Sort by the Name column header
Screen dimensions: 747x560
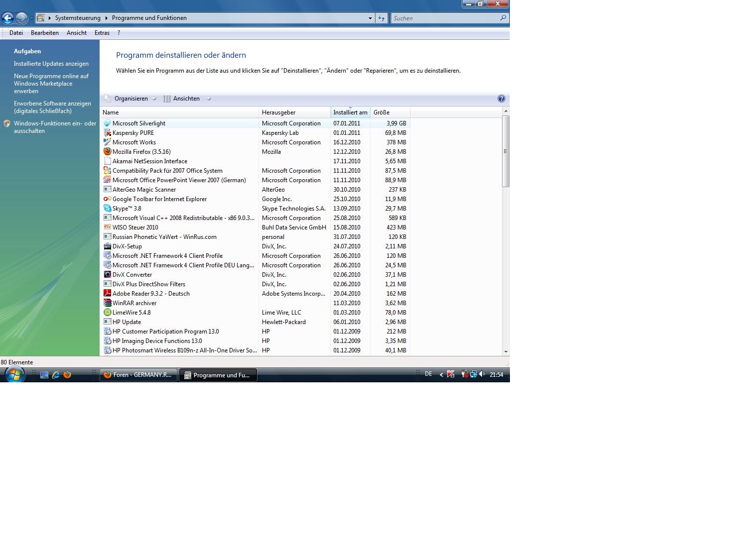click(x=179, y=112)
